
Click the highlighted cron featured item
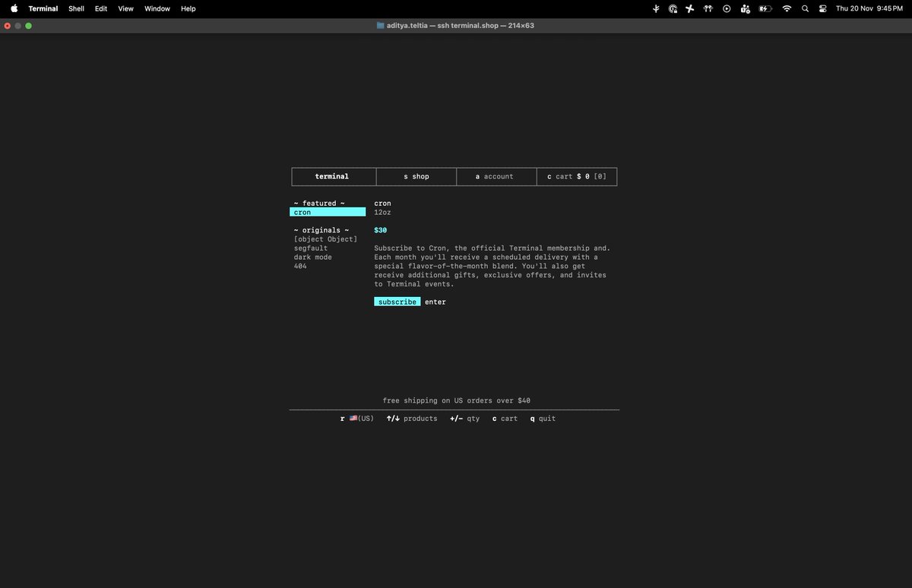328,212
